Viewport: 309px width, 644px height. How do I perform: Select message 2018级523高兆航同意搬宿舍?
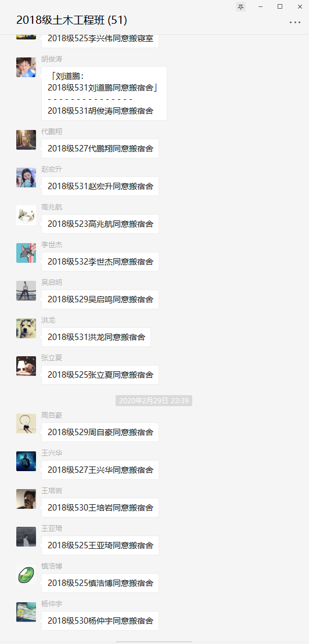(x=100, y=224)
